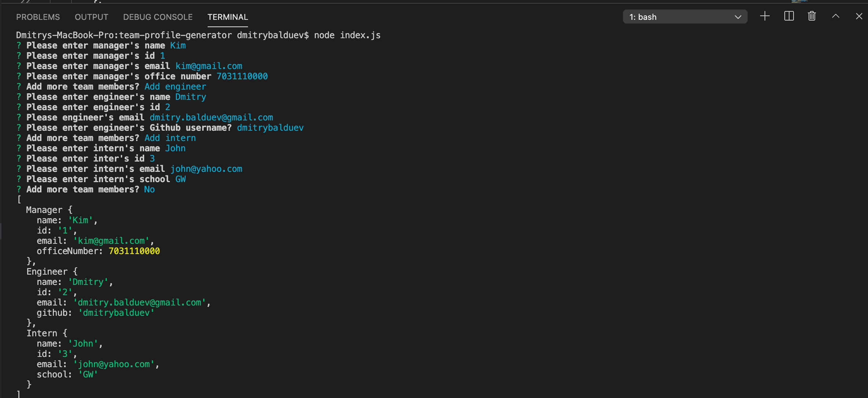Click dmitry.balduev@gmail.com in engineer email prompt
The height and width of the screenshot is (398, 868).
point(211,117)
